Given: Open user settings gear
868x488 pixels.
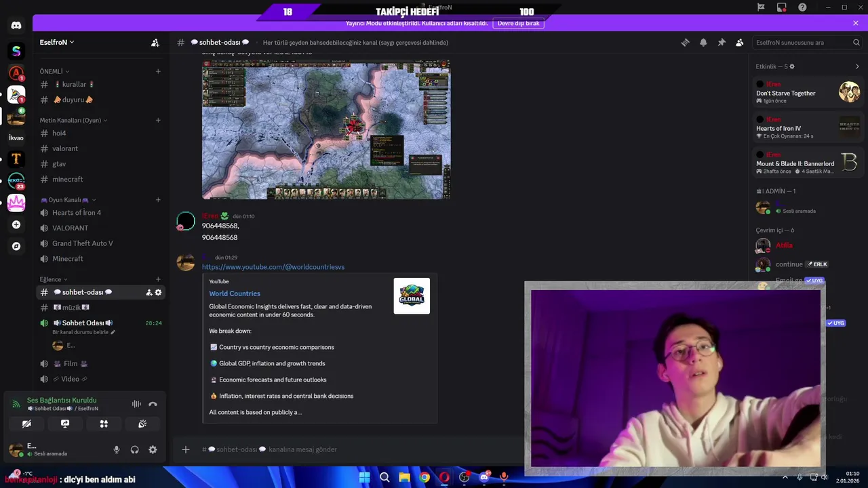Looking at the screenshot, I should tap(153, 449).
